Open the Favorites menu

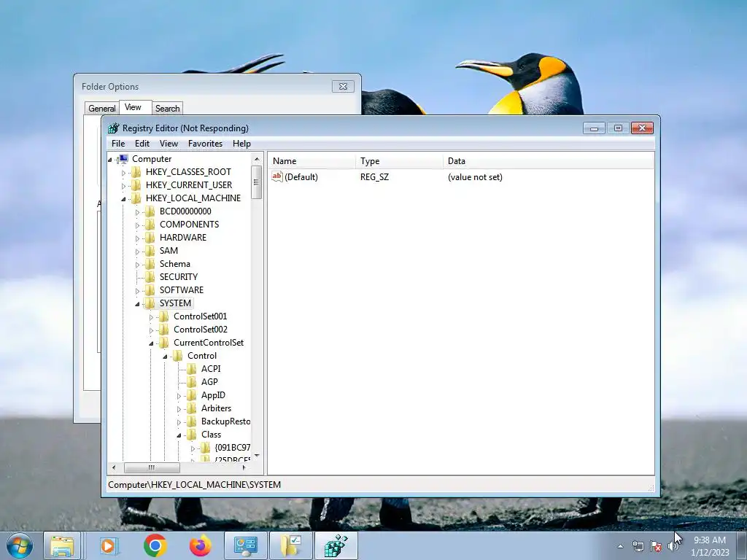(205, 144)
